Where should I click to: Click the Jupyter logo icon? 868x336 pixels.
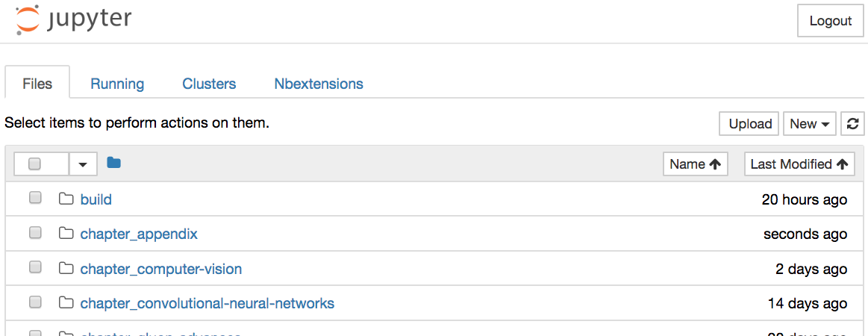coord(28,19)
